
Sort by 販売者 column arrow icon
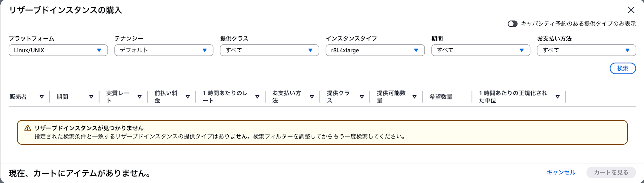(42, 97)
